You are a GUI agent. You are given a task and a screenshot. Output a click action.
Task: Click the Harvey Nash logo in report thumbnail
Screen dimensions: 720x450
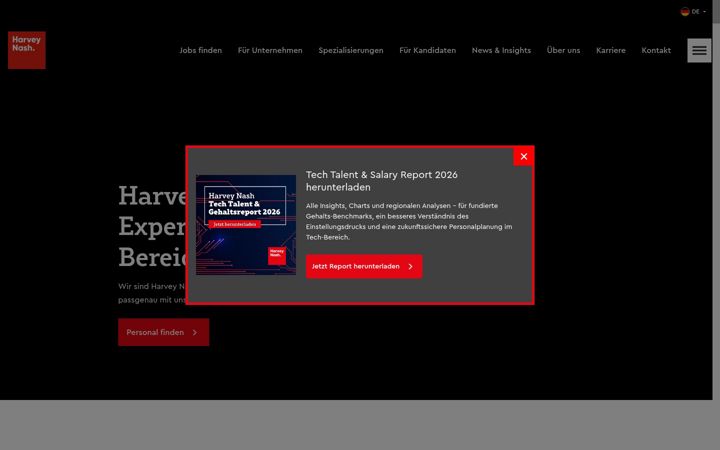coord(277,256)
